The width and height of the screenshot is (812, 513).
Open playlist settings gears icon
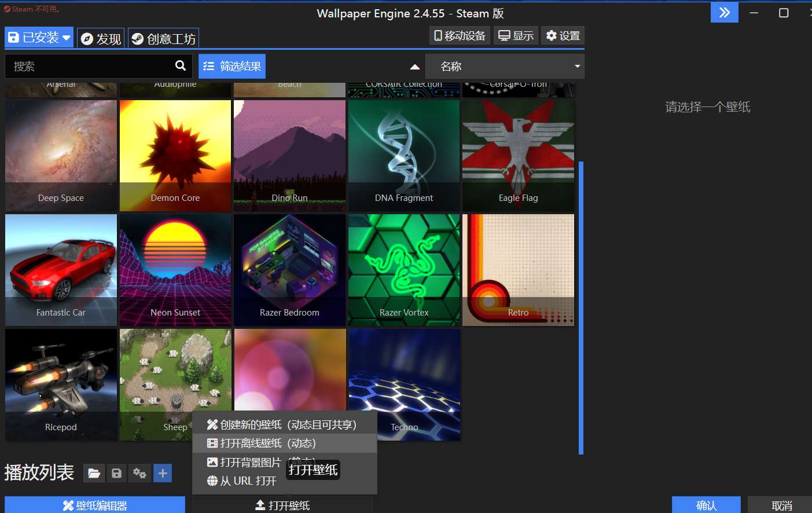click(139, 474)
